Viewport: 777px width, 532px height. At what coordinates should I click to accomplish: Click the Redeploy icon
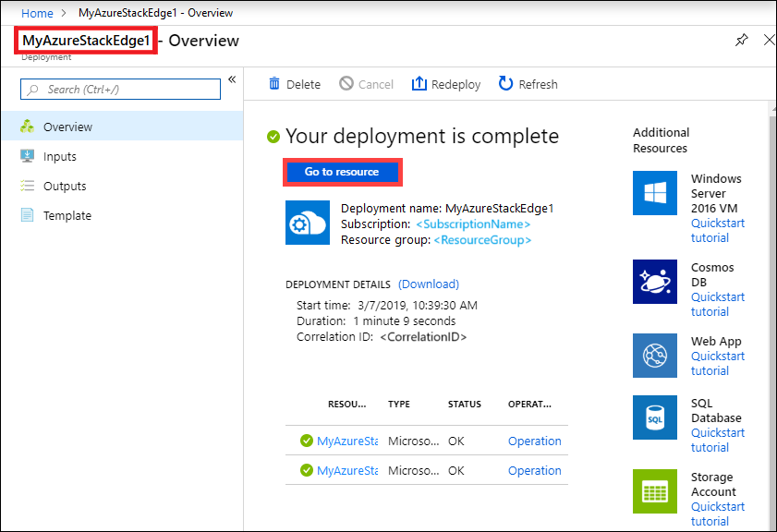(x=420, y=84)
